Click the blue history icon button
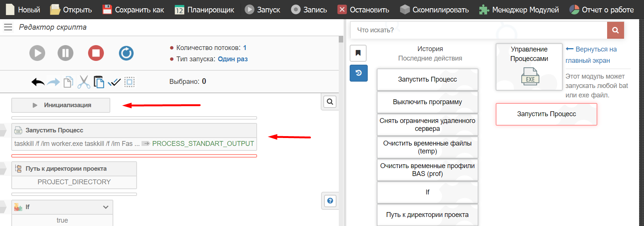 point(358,73)
